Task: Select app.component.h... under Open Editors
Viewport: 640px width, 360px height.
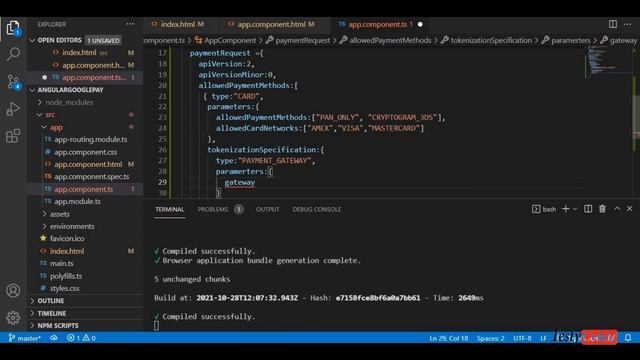Action: [93, 65]
